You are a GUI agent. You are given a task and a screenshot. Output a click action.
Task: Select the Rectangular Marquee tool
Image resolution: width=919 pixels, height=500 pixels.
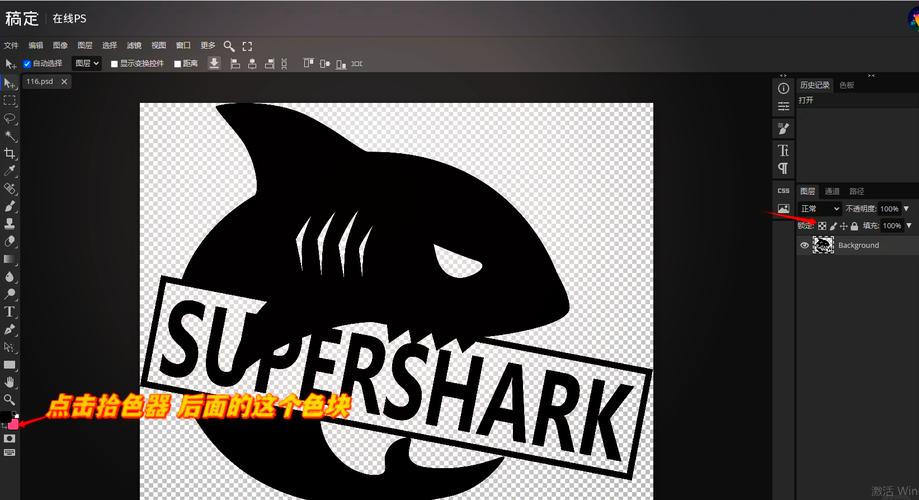tap(10, 101)
